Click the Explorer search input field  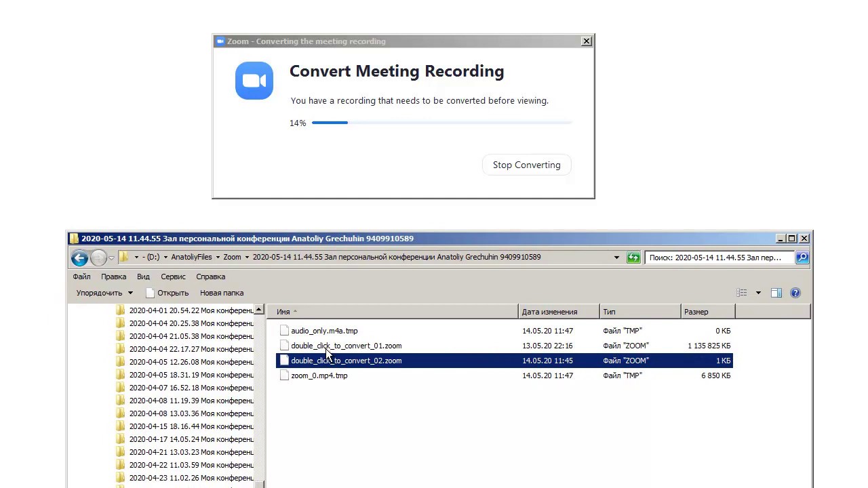tap(719, 258)
